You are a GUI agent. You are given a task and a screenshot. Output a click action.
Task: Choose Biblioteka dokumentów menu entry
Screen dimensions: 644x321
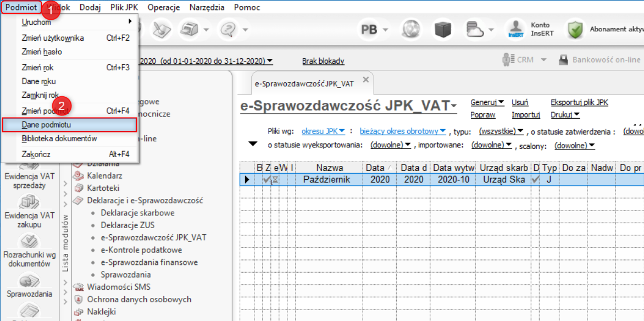coord(69,139)
